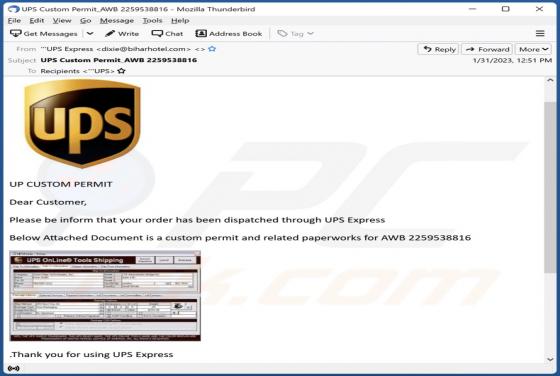The width and height of the screenshot is (560, 376).
Task: Open UPS OnLine Tools Shipping attachment image
Action: (105, 296)
